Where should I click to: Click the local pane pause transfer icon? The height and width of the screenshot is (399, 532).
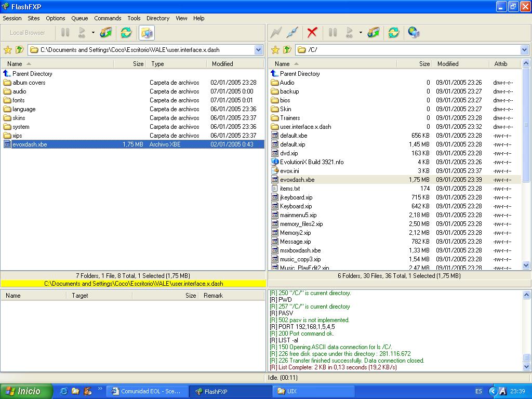[65, 33]
